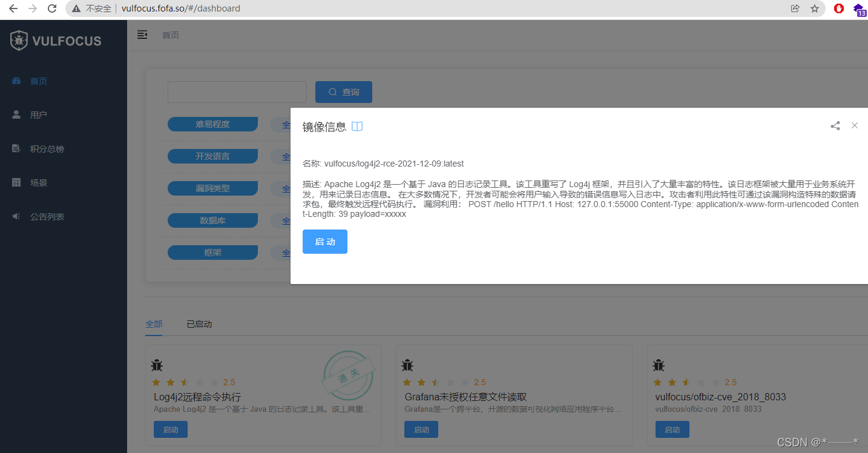Screen dimensions: 868x453
Task: Start the Log4j2 card with 启动
Action: pos(171,429)
